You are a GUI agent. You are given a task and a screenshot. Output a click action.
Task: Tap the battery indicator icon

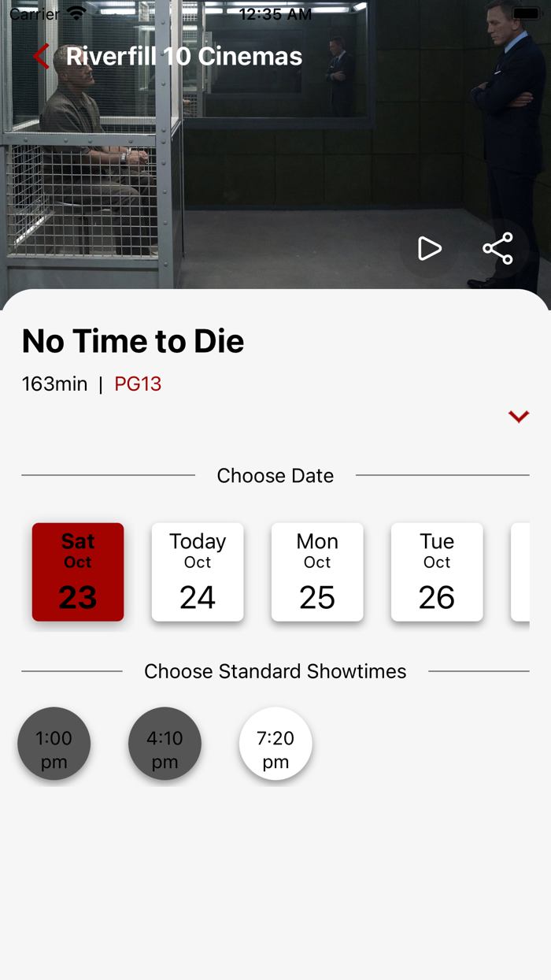click(x=525, y=13)
